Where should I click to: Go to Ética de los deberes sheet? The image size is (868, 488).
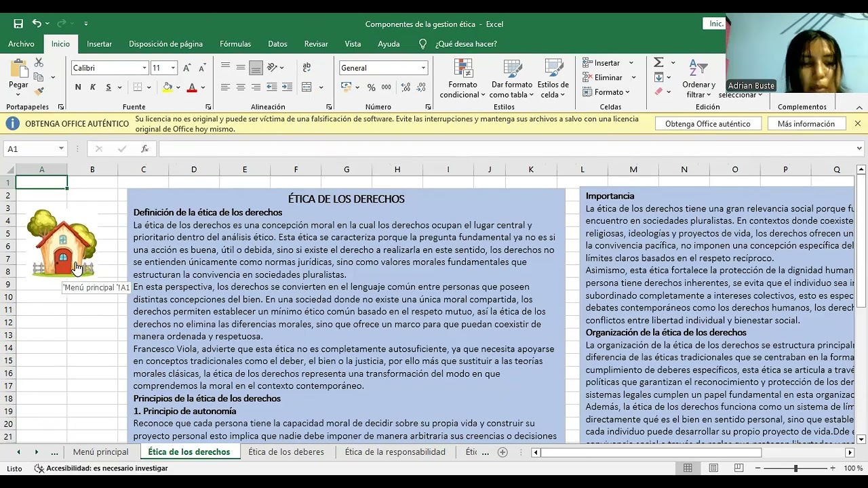point(286,452)
